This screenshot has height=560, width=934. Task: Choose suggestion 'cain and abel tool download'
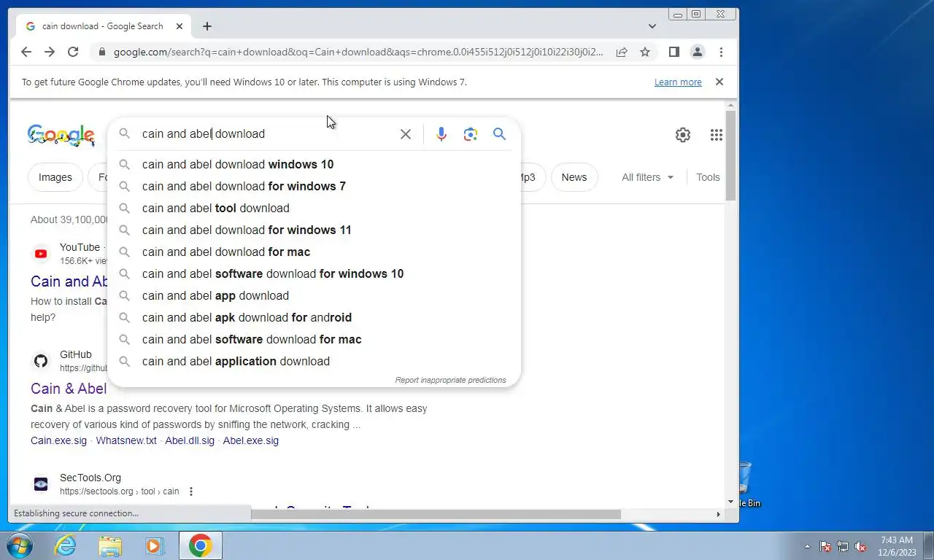tap(314, 208)
